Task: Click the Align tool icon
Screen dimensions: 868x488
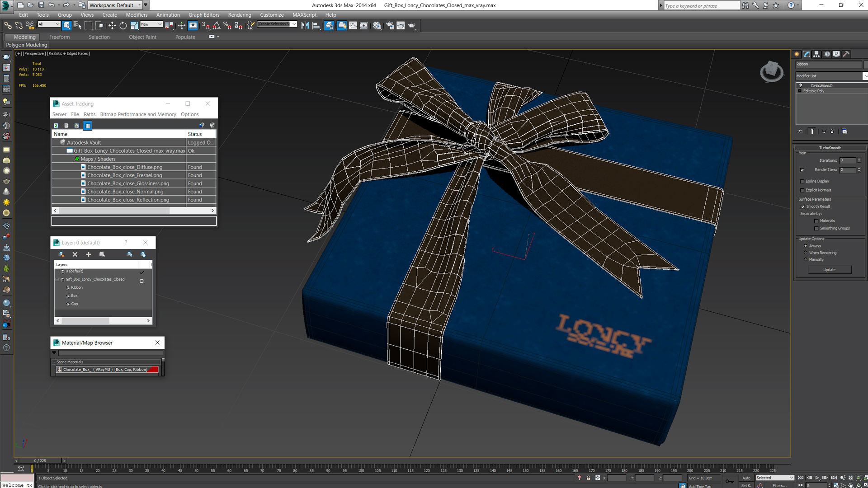Action: pos(316,26)
